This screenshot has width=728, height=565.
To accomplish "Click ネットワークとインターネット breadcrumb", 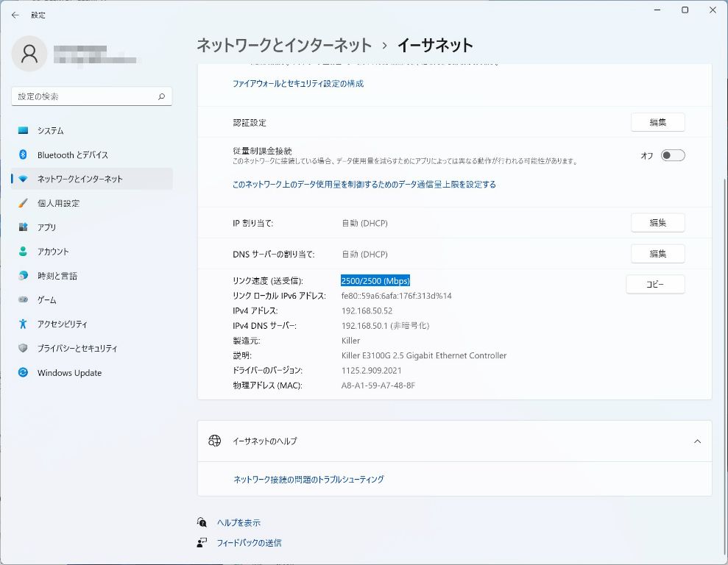I will click(x=284, y=46).
